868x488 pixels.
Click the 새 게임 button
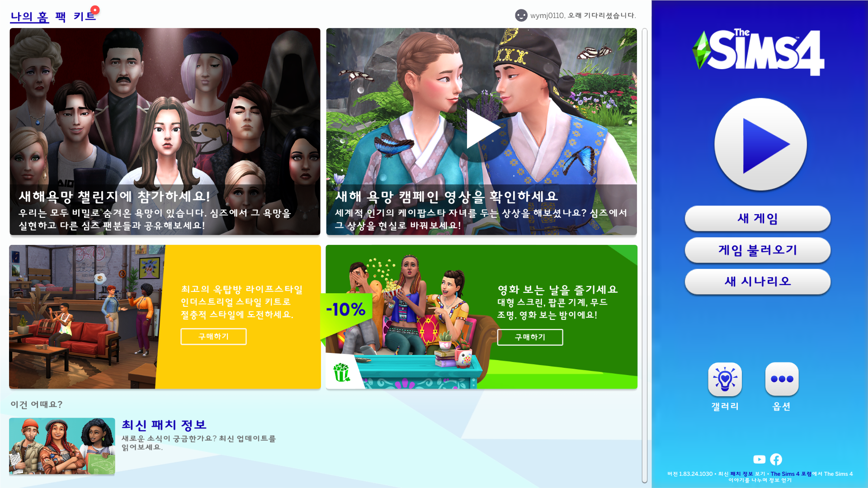coord(757,218)
